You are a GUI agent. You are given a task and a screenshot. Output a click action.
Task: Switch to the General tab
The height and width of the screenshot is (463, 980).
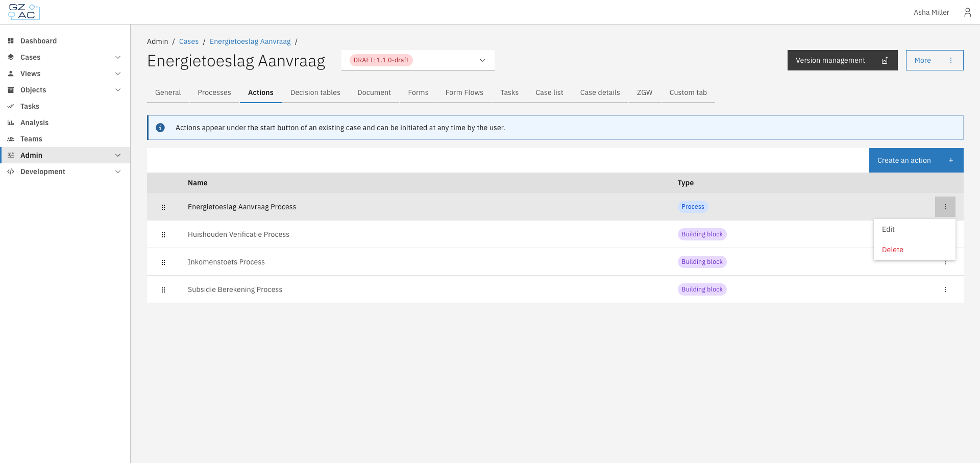coord(168,92)
